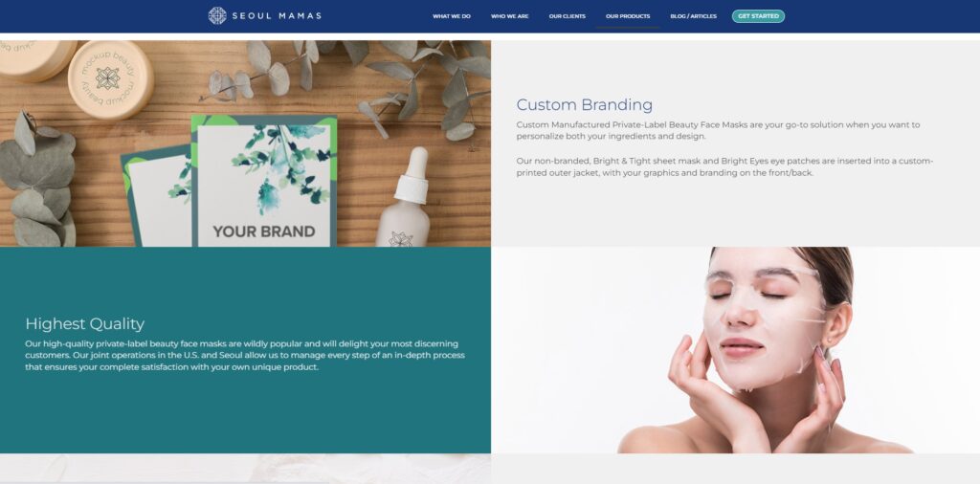Click the Seoul Mamas logo emblem
The width and height of the screenshot is (980, 484).
point(217,15)
